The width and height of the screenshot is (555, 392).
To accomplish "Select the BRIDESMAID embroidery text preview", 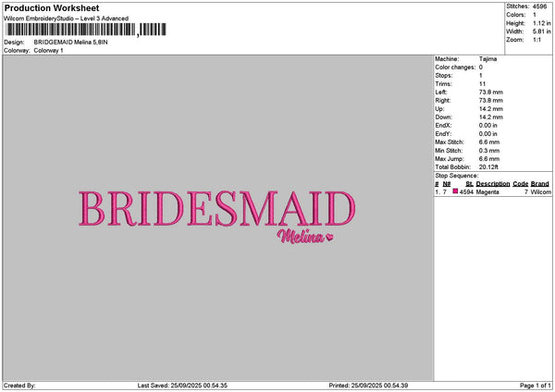I will coord(217,209).
